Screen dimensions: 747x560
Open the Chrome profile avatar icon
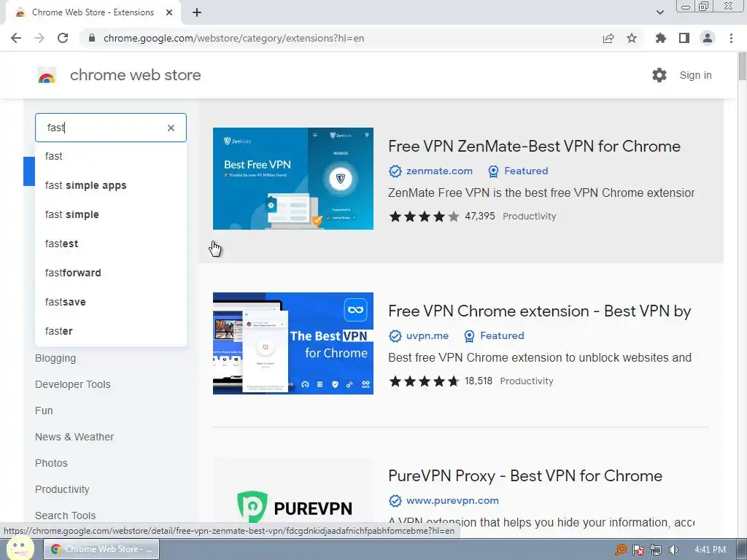pos(708,38)
